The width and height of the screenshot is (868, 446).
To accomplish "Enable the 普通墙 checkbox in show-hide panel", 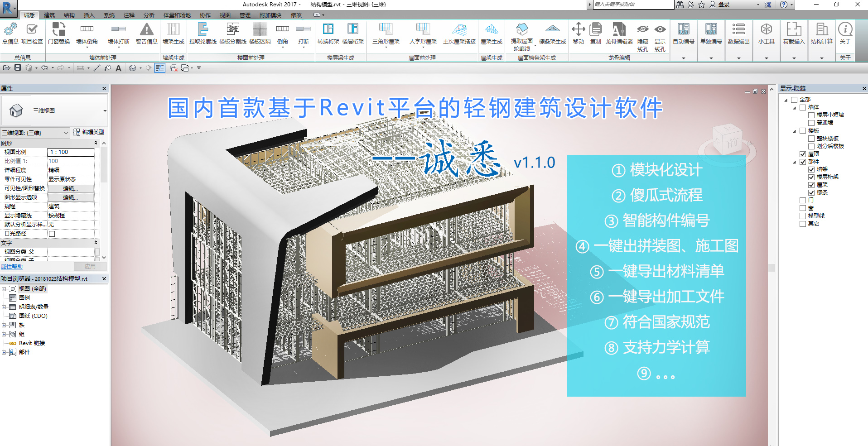I will pyautogui.click(x=811, y=123).
